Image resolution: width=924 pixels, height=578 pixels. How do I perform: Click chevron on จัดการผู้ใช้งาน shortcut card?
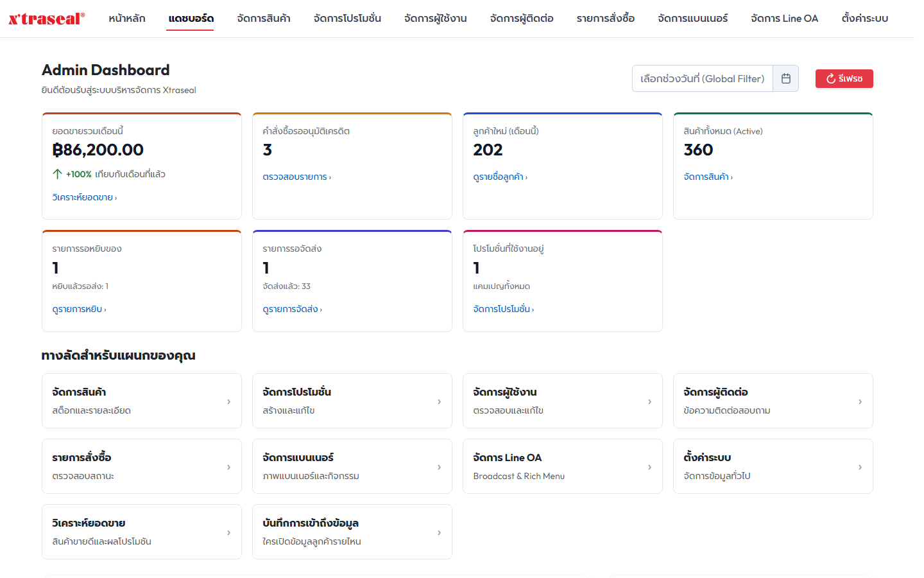click(x=649, y=401)
